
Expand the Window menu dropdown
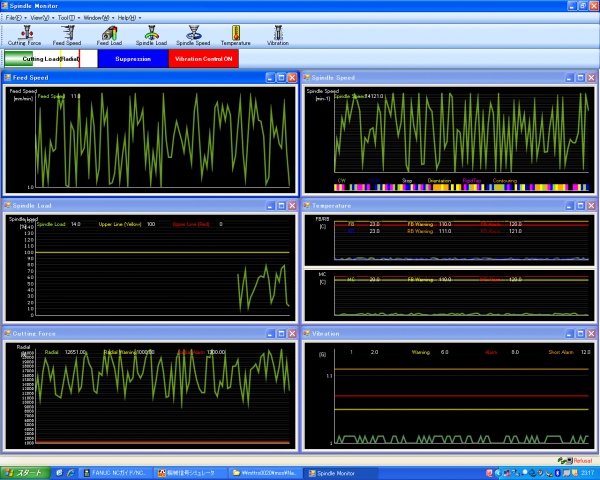pyautogui.click(x=99, y=18)
